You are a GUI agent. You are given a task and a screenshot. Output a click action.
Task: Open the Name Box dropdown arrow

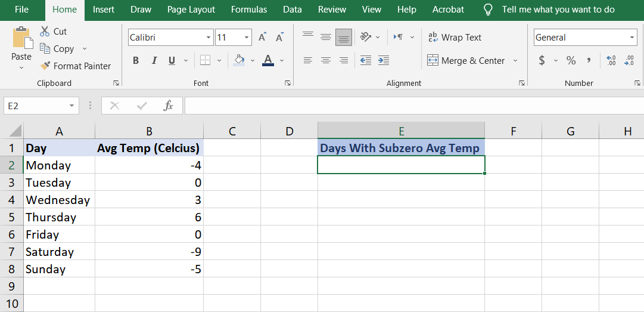click(x=72, y=106)
